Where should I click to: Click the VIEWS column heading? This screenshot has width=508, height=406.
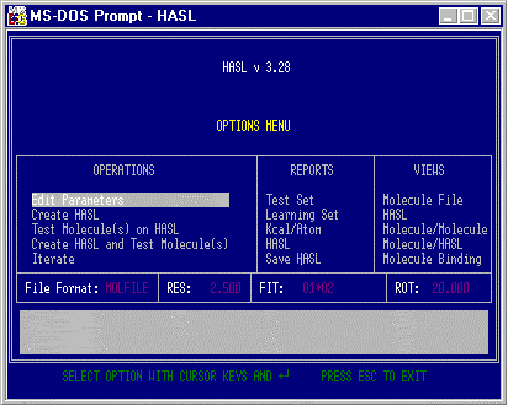point(429,170)
